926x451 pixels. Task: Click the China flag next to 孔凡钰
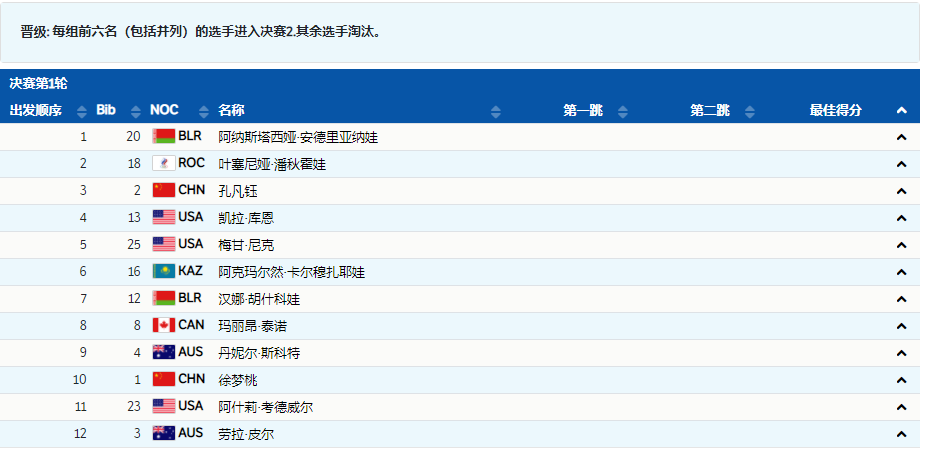pyautogui.click(x=163, y=191)
